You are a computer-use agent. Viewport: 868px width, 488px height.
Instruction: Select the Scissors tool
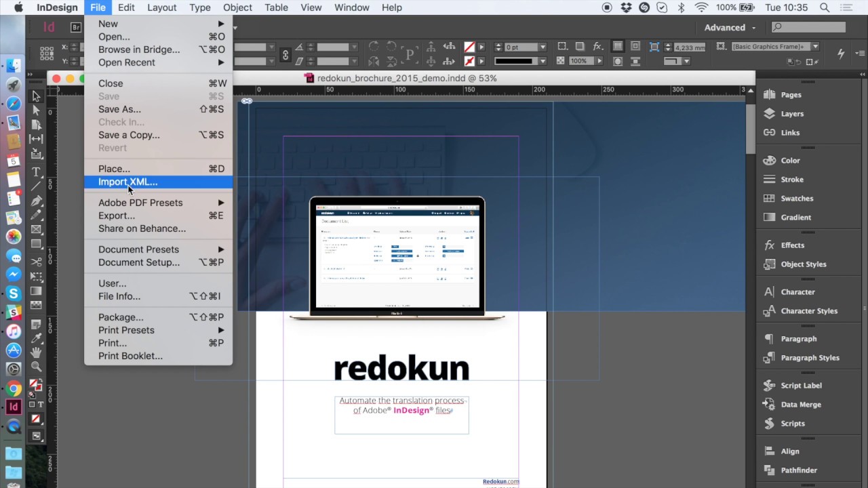(37, 262)
